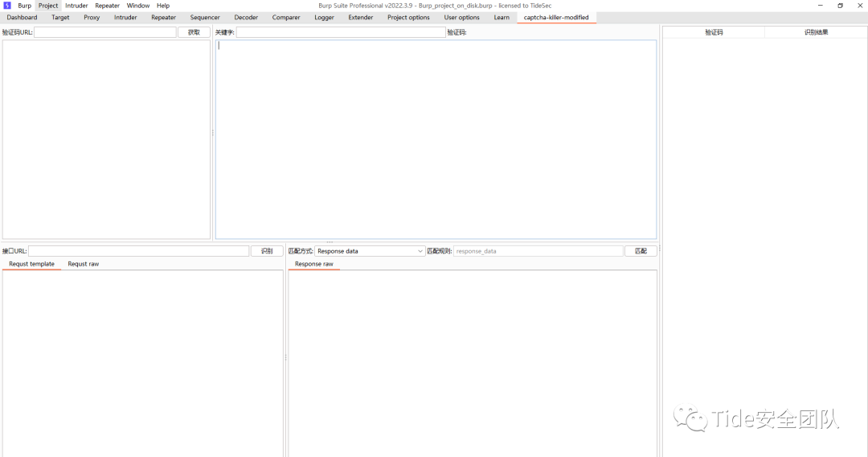Open the 匹配方式 Response data dropdown

click(x=370, y=251)
